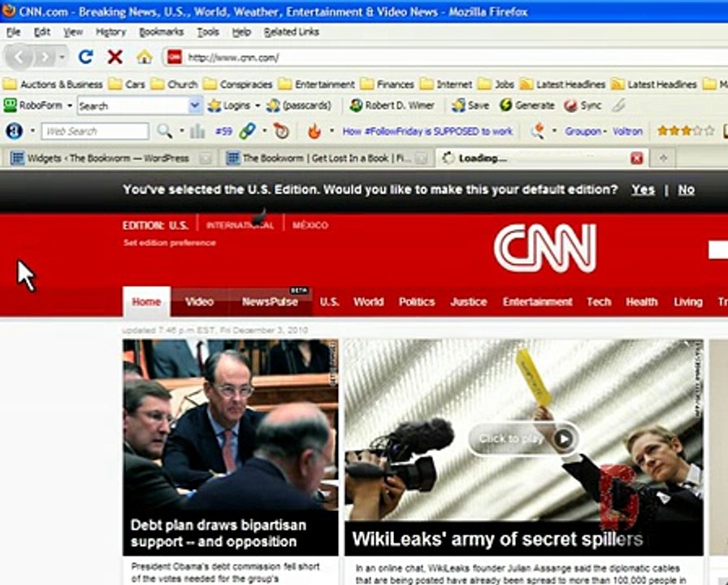Open Auctions & Business bookmark folder

pos(53,84)
